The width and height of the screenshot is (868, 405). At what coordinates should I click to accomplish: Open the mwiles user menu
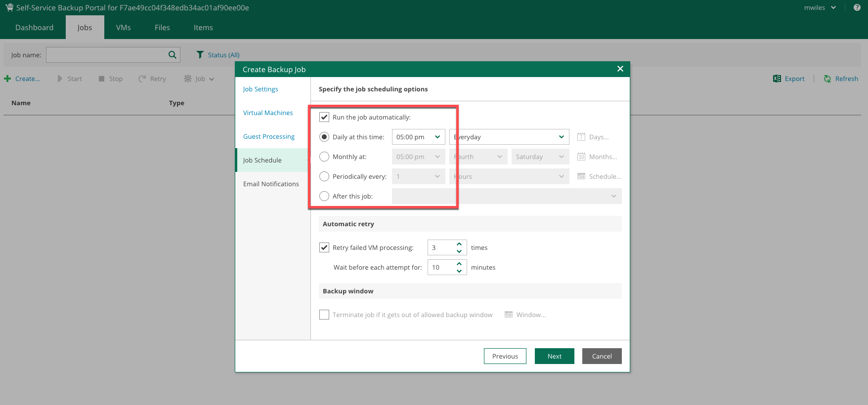tap(820, 7)
